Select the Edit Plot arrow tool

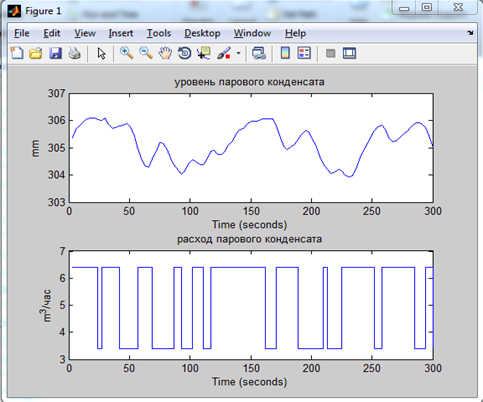pyautogui.click(x=101, y=53)
